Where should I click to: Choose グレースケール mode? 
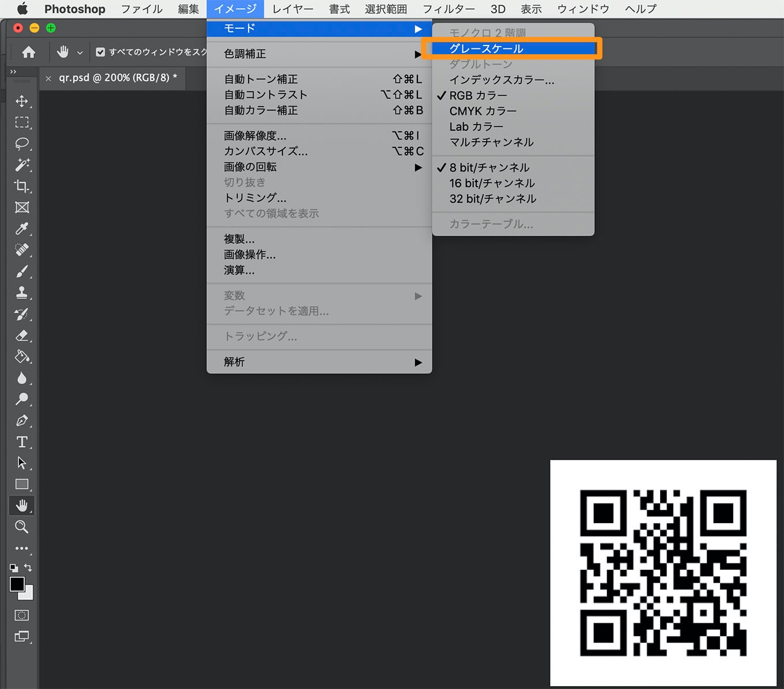[513, 49]
